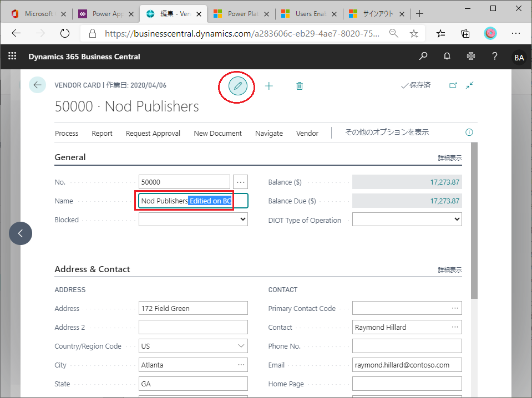532x398 pixels.
Task: Click the empty Address 2 field
Action: tap(193, 327)
